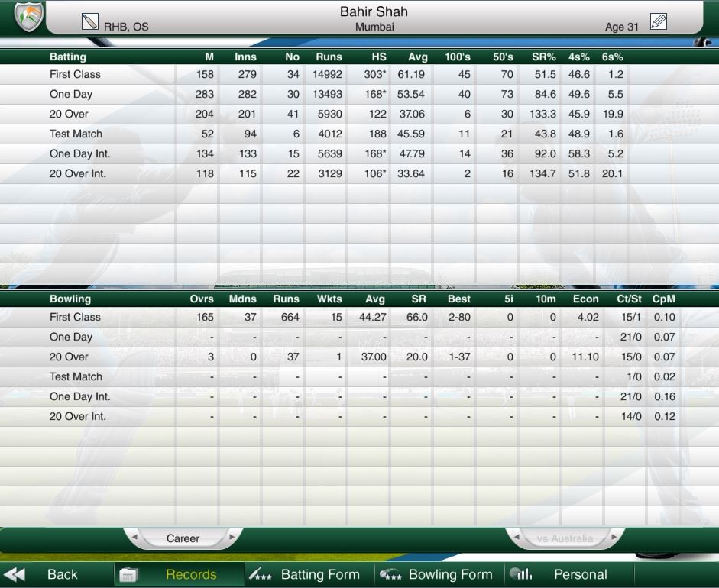
Task: Click the RHB, OS player type text
Action: (x=126, y=27)
